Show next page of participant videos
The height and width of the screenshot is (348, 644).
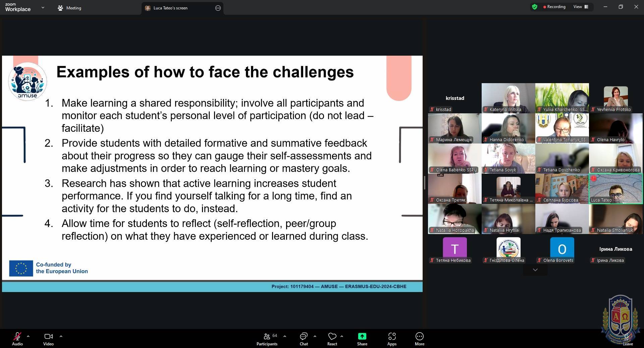pos(535,270)
